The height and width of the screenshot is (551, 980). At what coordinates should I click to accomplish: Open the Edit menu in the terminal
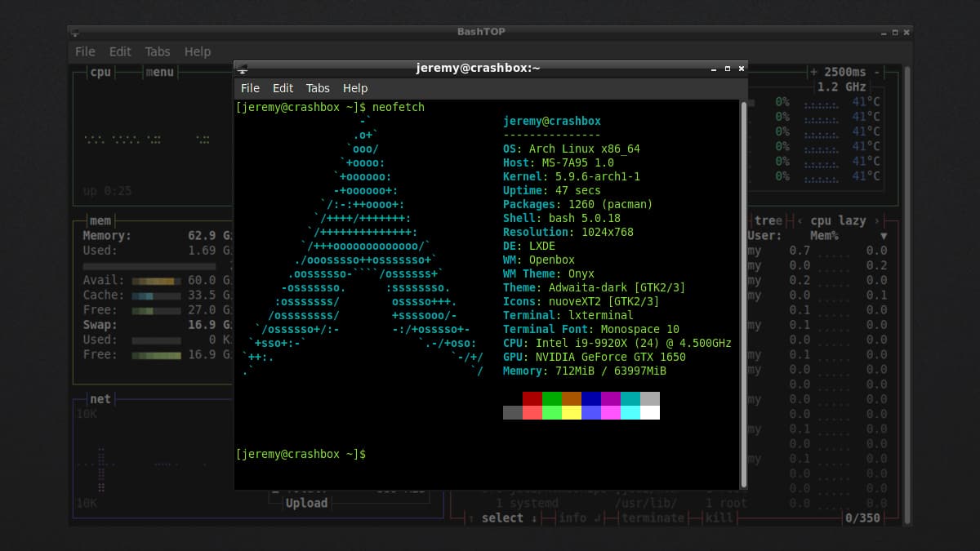point(283,88)
